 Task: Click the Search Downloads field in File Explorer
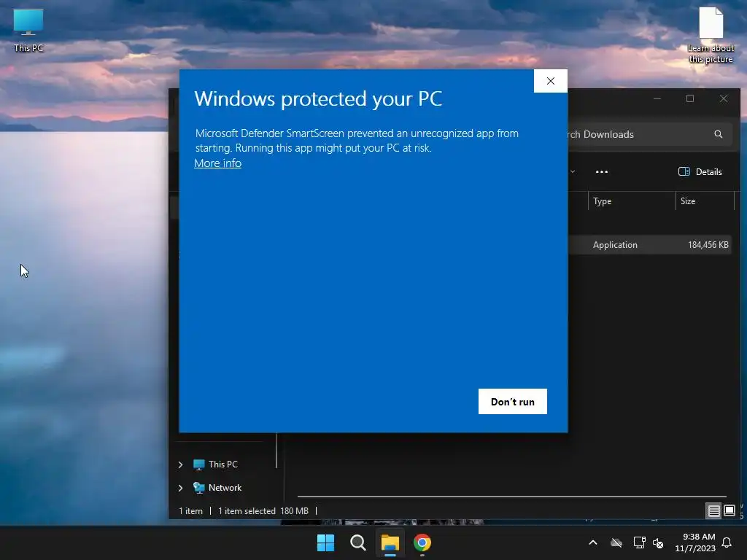(x=650, y=134)
